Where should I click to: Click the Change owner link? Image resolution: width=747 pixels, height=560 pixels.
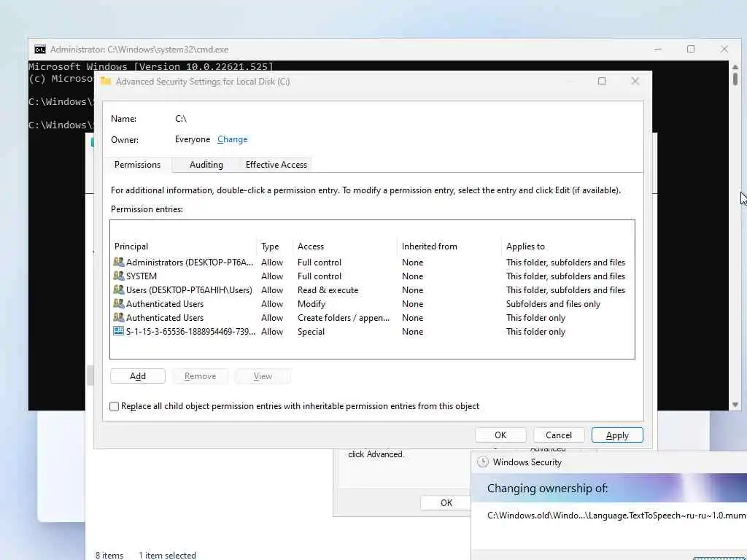pyautogui.click(x=233, y=139)
